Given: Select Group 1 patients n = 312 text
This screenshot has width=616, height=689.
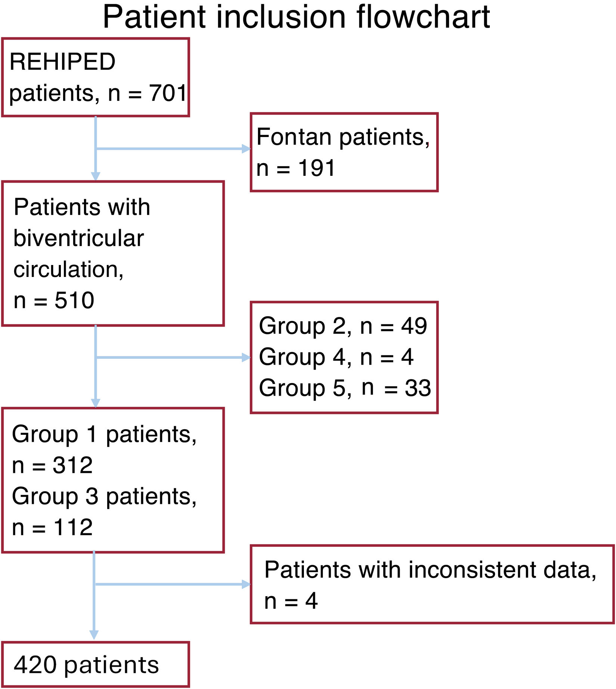Looking at the screenshot, I should pyautogui.click(x=104, y=449).
